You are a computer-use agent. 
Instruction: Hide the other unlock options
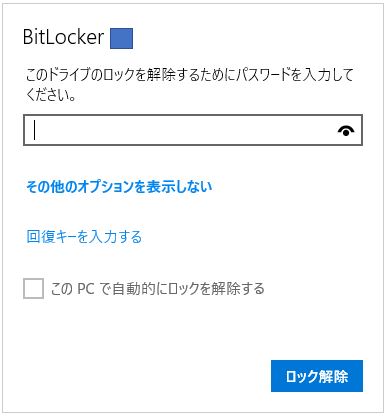point(119,186)
